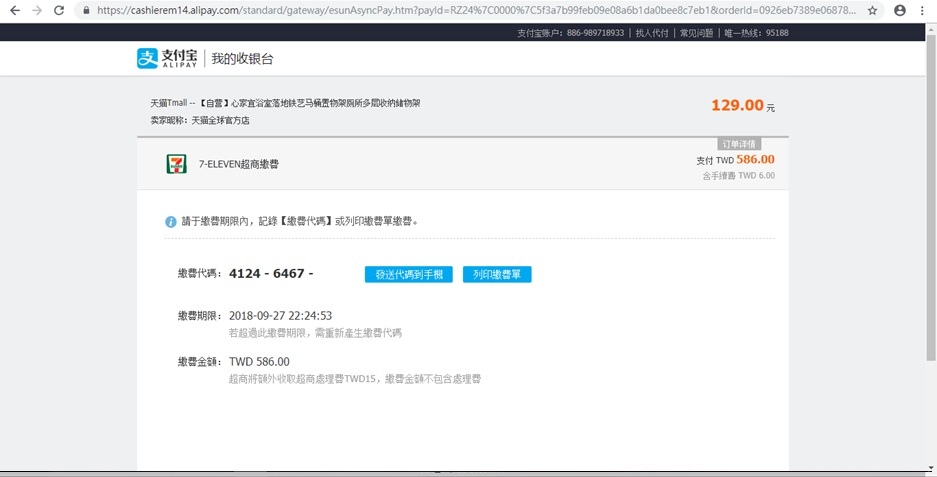This screenshot has width=937, height=477.
Task: Click the 7-ELEVEN logo icon
Action: 176,164
